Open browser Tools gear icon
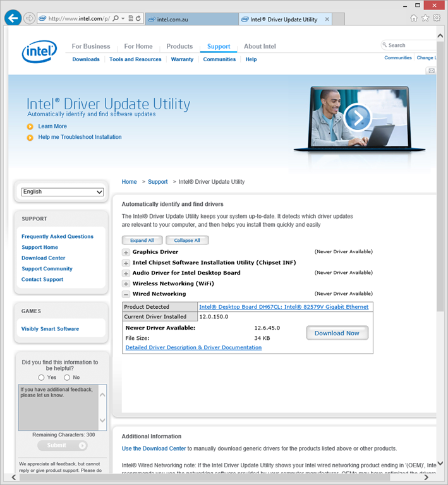 437,18
